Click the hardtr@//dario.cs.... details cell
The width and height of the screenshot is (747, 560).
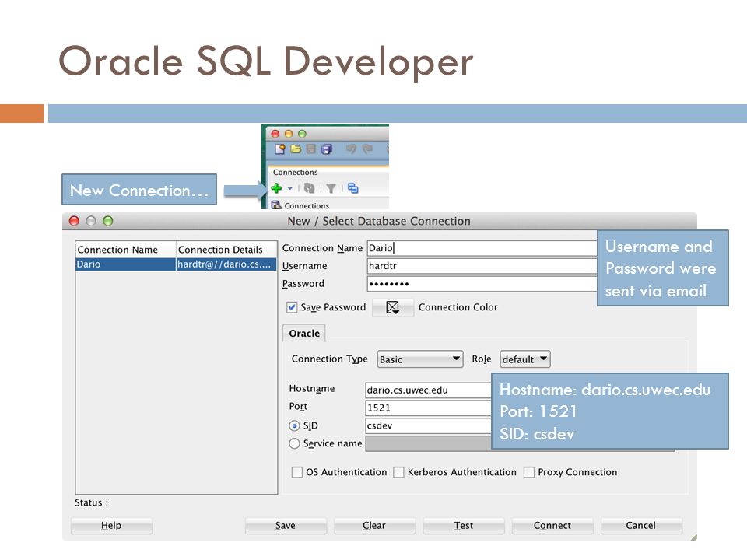(x=226, y=264)
